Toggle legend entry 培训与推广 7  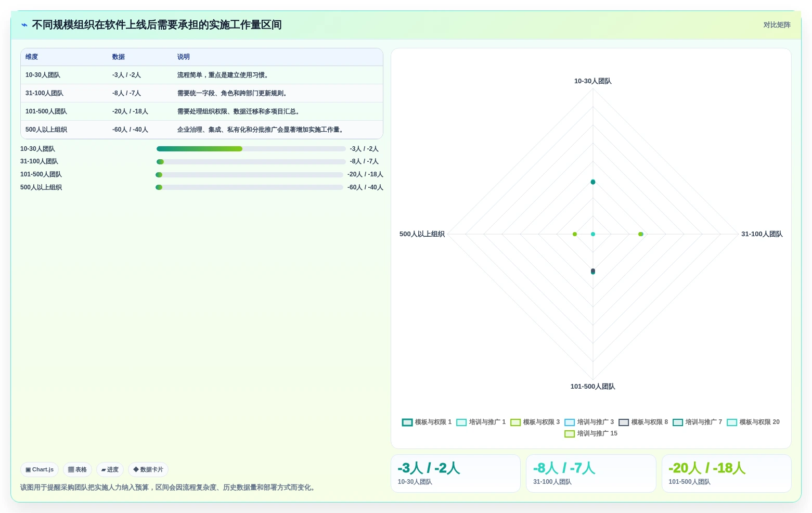[x=698, y=422]
